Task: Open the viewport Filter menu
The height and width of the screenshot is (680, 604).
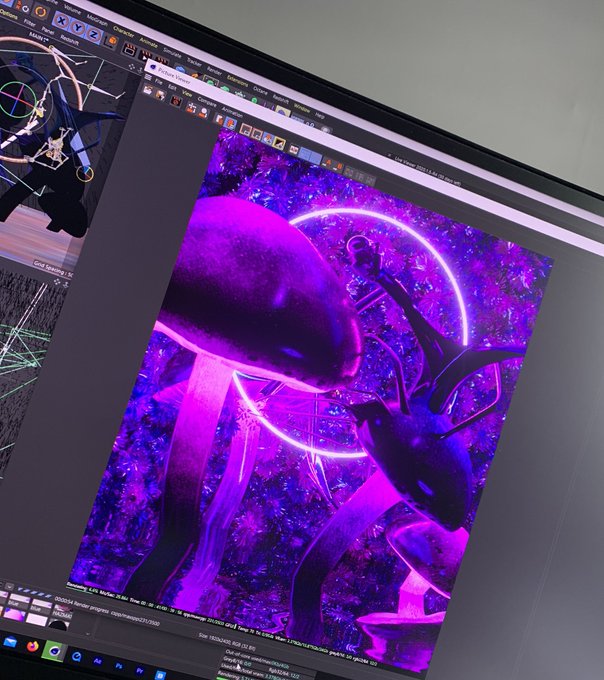Action: coord(29,23)
